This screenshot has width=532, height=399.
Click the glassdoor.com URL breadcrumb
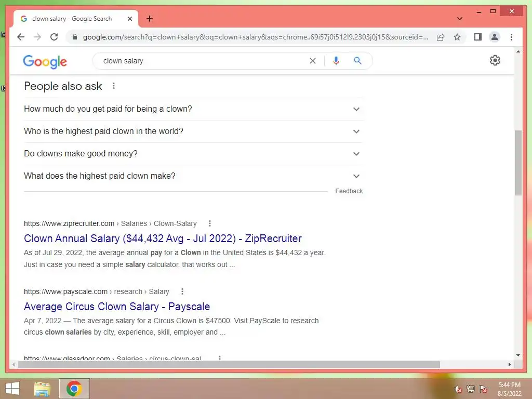pos(112,358)
